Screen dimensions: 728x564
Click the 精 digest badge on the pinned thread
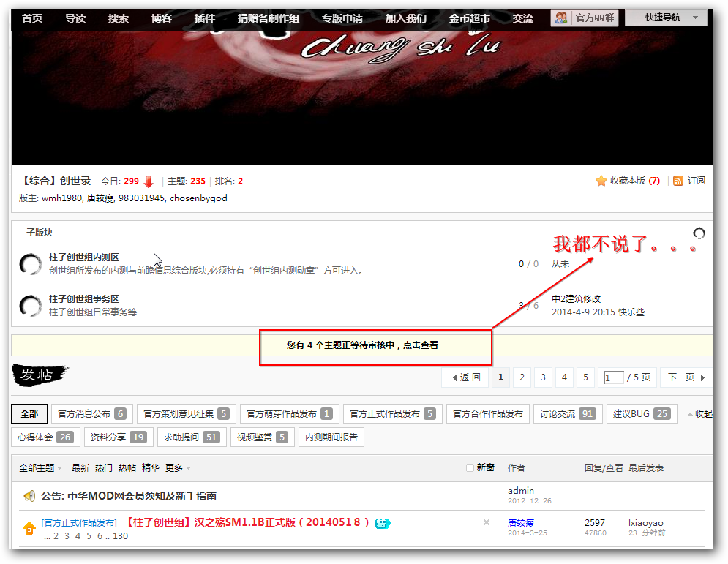pyautogui.click(x=382, y=523)
